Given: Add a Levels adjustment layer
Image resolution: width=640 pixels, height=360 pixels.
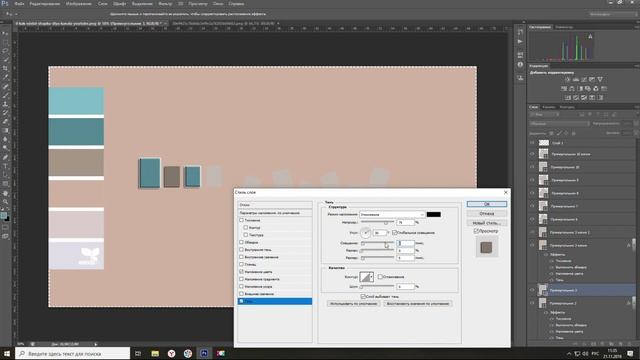Looking at the screenshot, I should pos(576,80).
